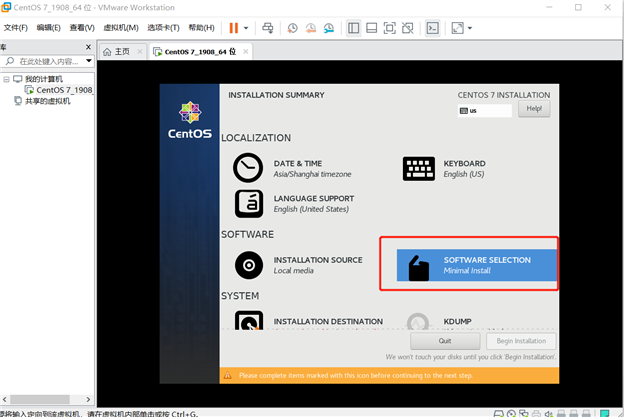The width and height of the screenshot is (624, 417).
Task: Click the CD/DVD drive status bar icon
Action: click(x=511, y=414)
